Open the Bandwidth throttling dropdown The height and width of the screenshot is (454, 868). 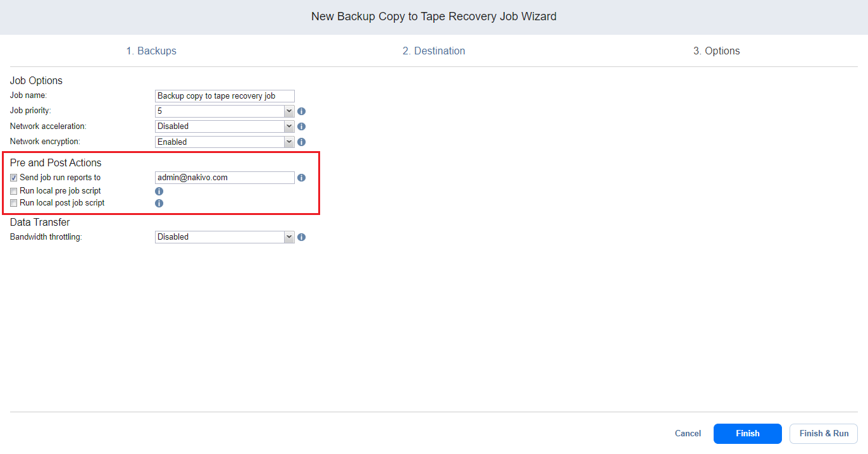tap(225, 237)
